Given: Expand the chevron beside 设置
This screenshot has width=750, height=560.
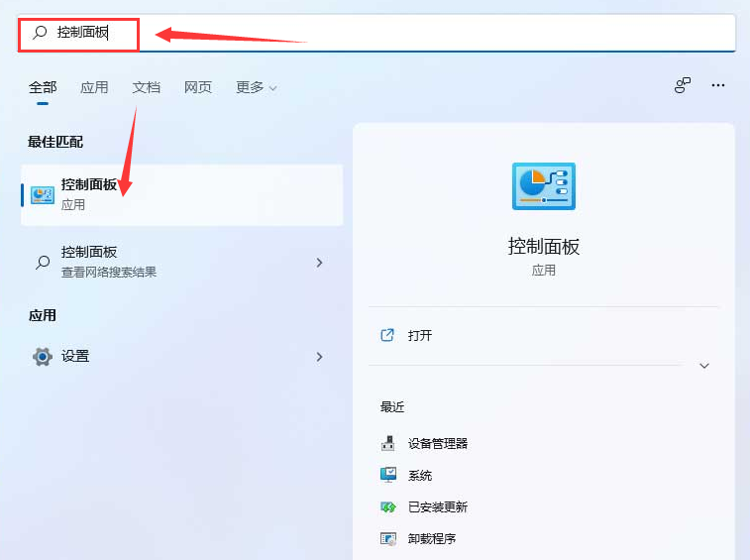Looking at the screenshot, I should [319, 357].
